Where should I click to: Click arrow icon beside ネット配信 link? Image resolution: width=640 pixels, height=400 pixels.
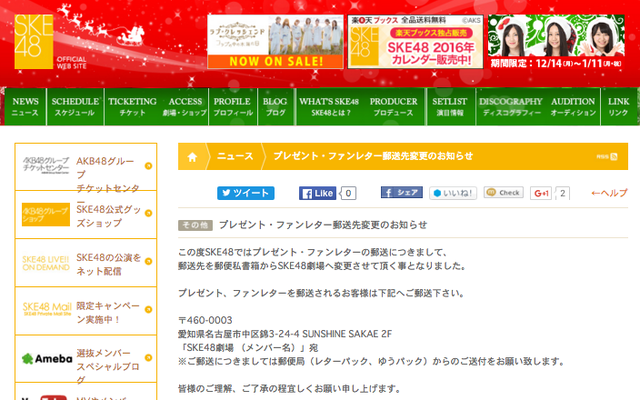pos(149,261)
